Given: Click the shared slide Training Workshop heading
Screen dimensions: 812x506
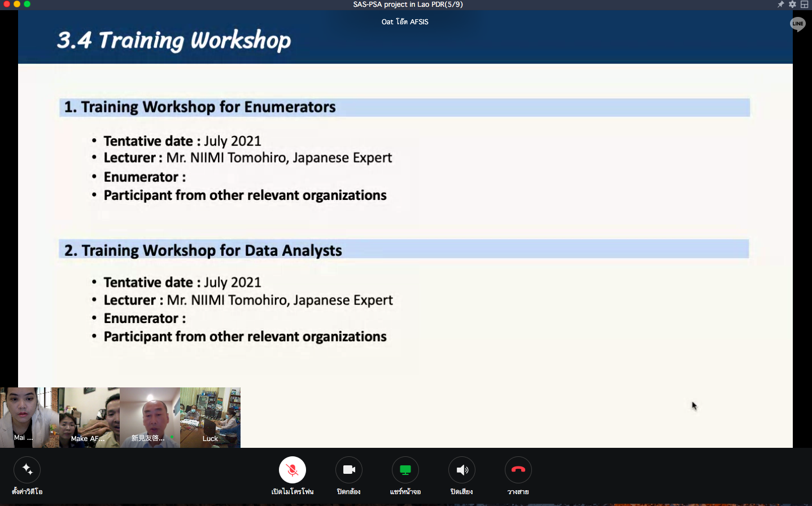Looking at the screenshot, I should (x=174, y=41).
